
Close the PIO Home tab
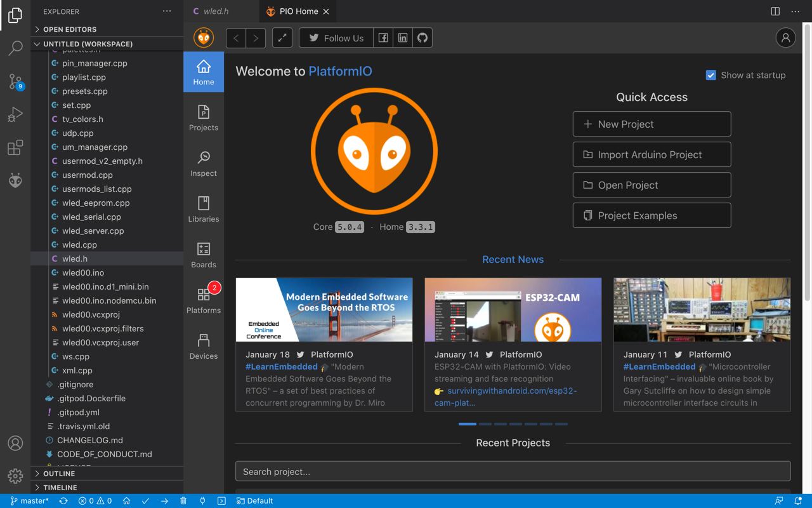(x=326, y=11)
